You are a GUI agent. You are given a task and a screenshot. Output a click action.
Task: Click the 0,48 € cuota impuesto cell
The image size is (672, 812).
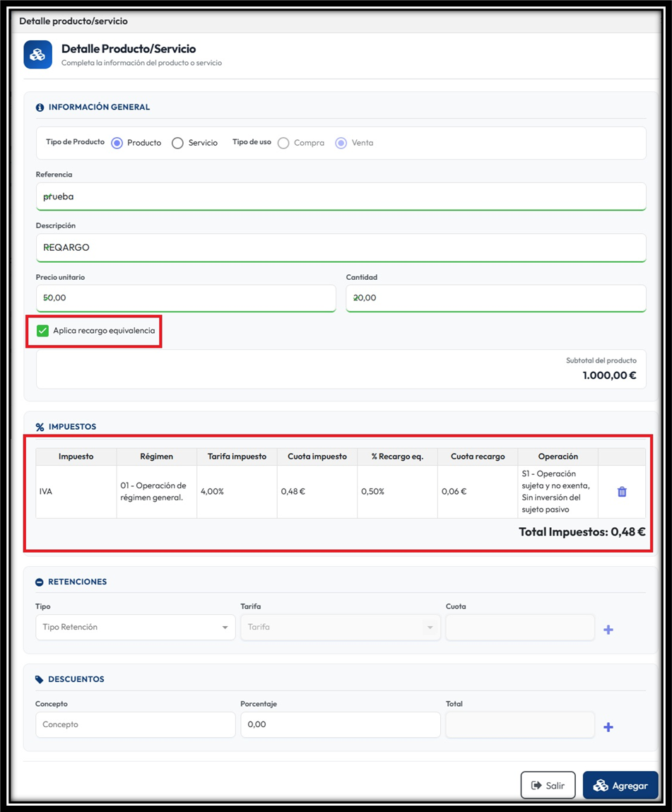click(317, 491)
